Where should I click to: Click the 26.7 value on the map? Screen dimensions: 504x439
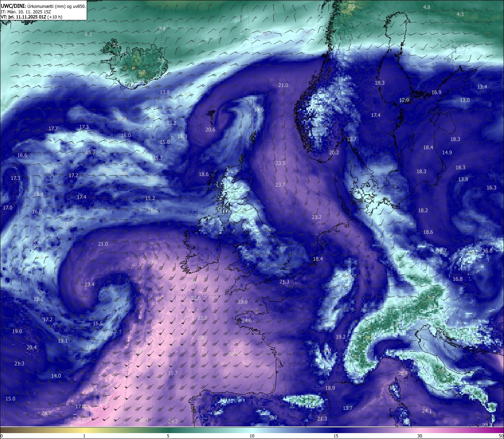(x=46, y=413)
